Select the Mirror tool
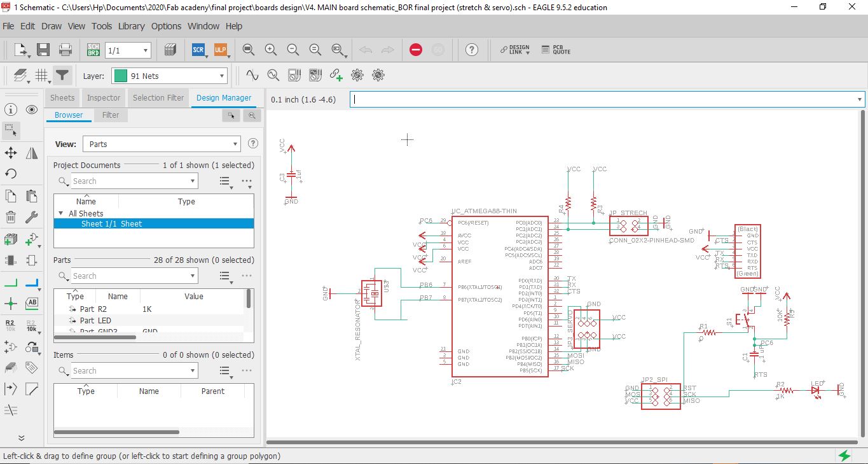The image size is (868, 464). tap(32, 153)
